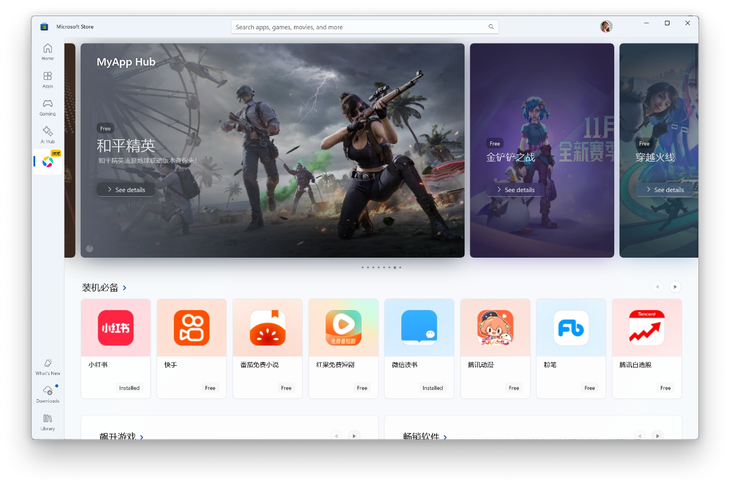Open the Apps section in sidebar

pos(47,79)
